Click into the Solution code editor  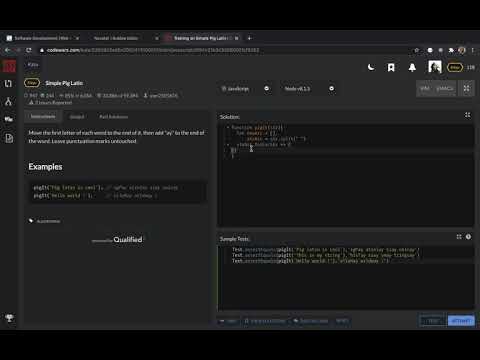346,175
